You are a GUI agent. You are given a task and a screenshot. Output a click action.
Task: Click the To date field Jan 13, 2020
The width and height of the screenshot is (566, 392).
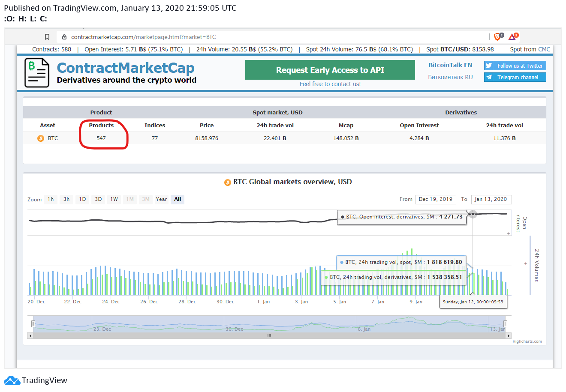point(491,199)
